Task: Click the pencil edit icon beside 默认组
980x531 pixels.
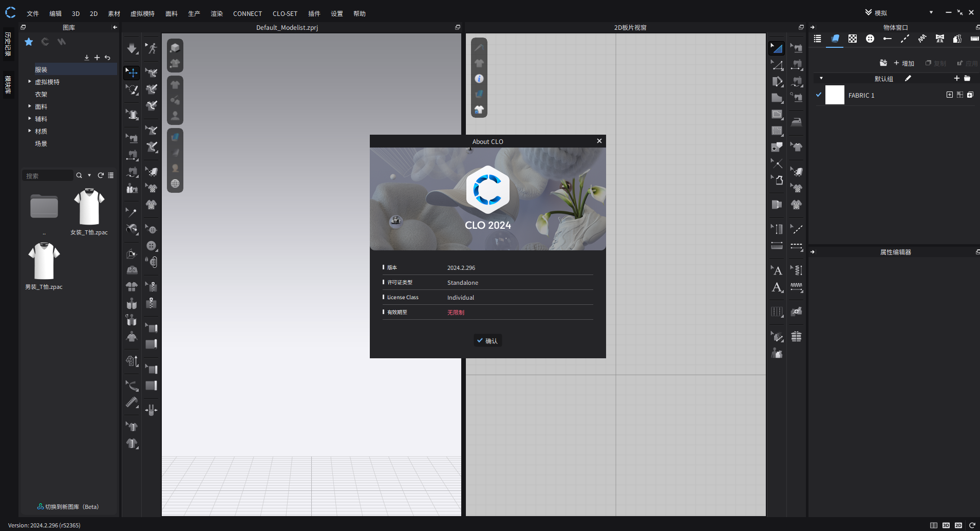Action: [908, 78]
